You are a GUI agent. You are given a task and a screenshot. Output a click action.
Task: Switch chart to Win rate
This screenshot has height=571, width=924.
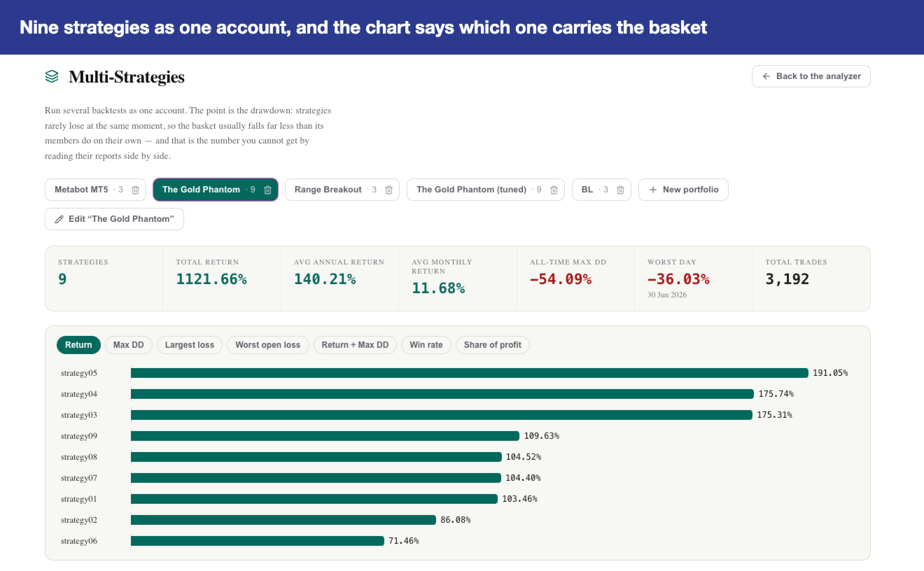tap(426, 345)
